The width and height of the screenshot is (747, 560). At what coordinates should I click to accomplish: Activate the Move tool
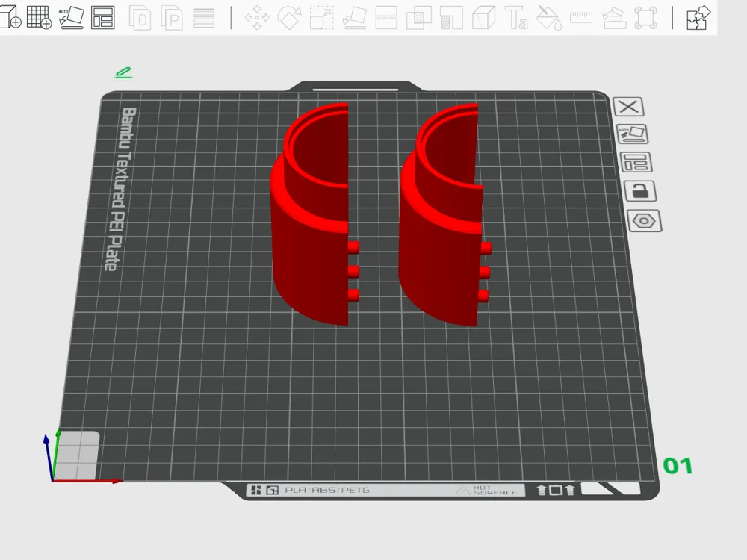(x=257, y=18)
